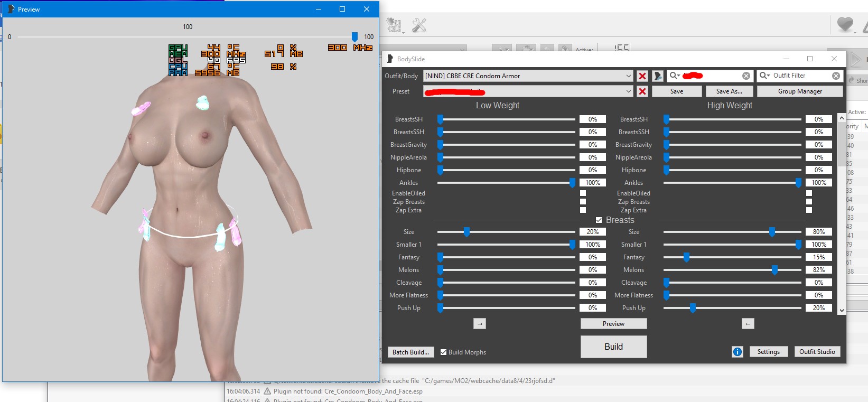This screenshot has height=402, width=868.
Task: Toggle the Low Weight EnableOiled checkbox
Action: pyautogui.click(x=583, y=193)
